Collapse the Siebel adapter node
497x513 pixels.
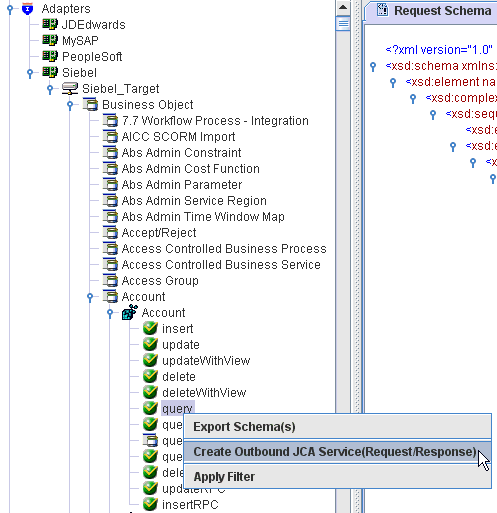pos(30,73)
